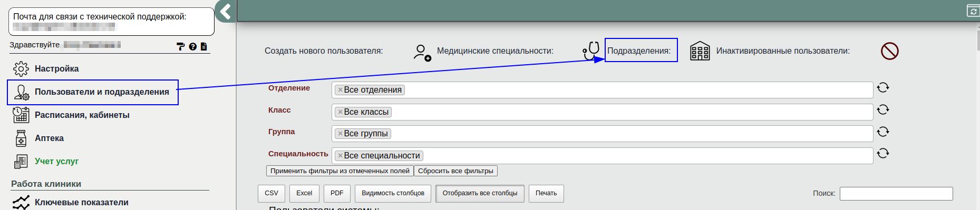Open the Группа filter dropdown field
This screenshot has height=210, width=980.
[602, 134]
